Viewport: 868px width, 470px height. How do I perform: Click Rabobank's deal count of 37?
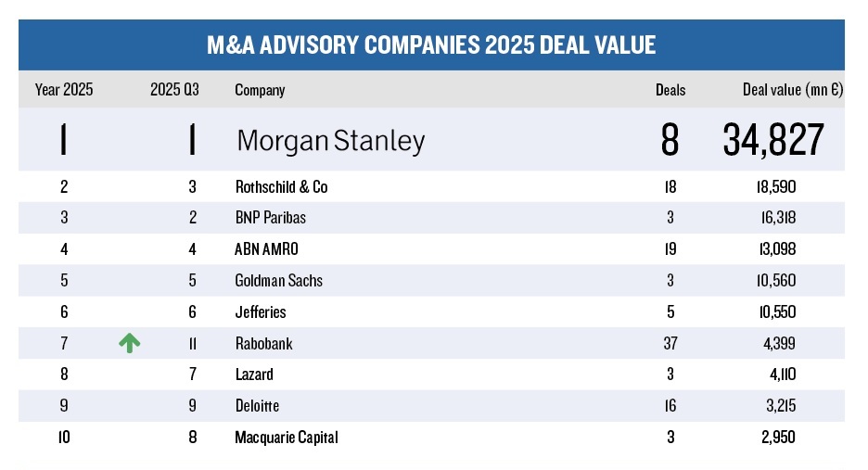670,343
